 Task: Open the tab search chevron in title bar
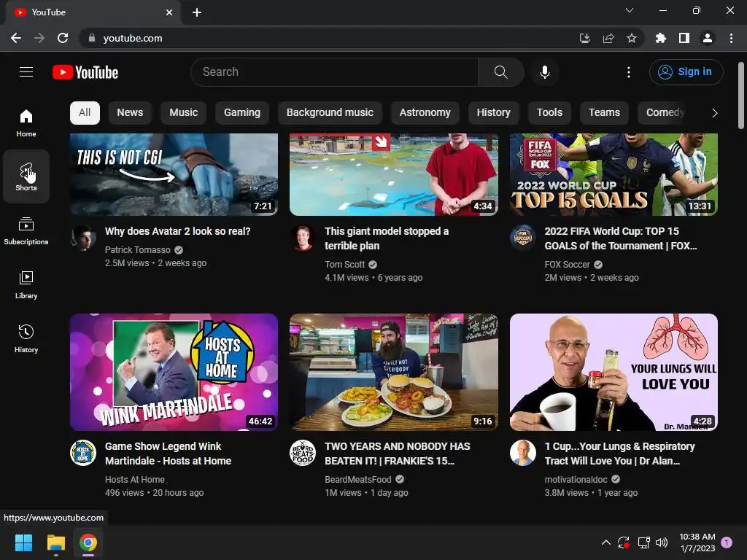[630, 10]
